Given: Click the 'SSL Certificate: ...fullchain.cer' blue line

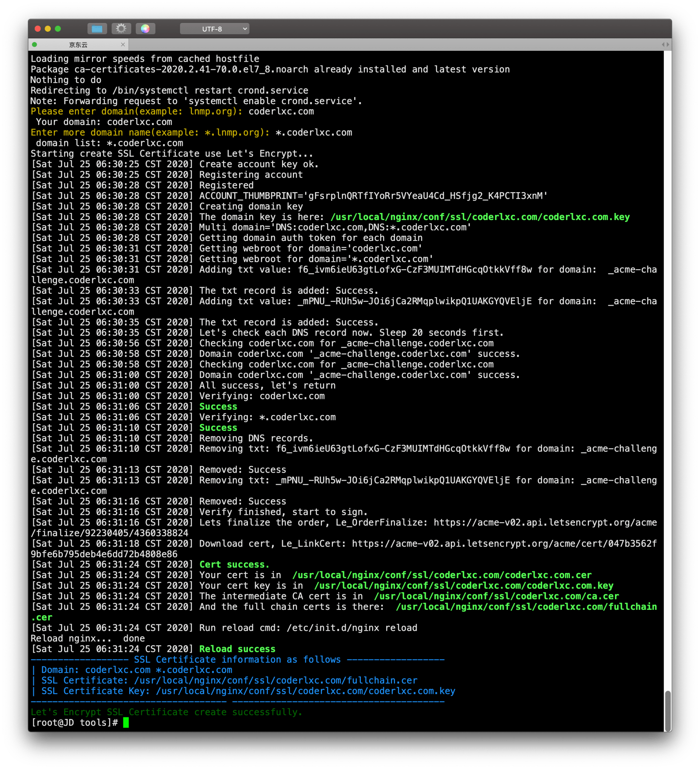Looking at the screenshot, I should [229, 681].
